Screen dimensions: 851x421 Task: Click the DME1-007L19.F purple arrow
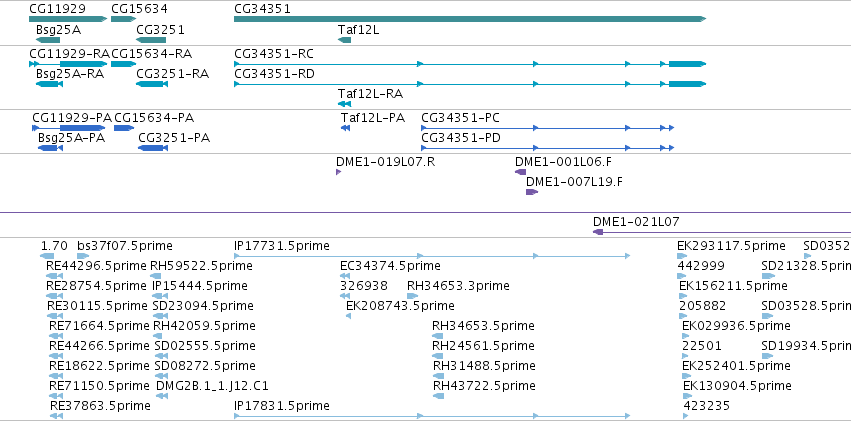[532, 192]
